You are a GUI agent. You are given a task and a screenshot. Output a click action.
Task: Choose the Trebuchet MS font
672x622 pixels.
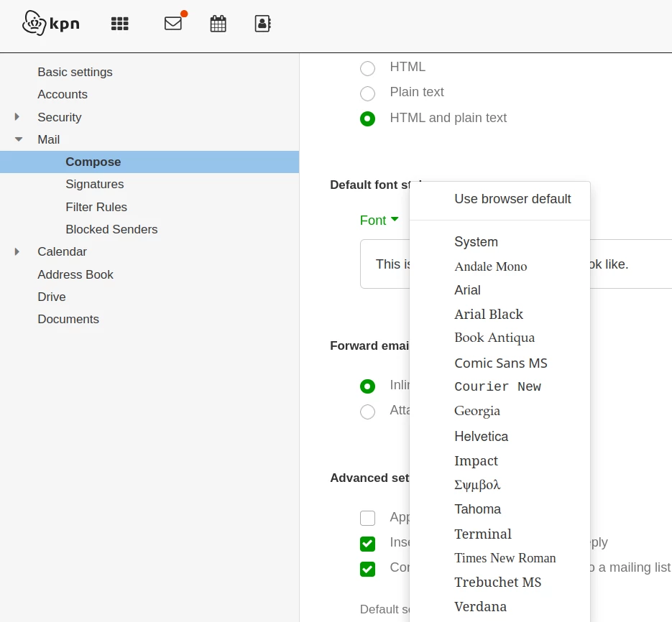point(500,582)
